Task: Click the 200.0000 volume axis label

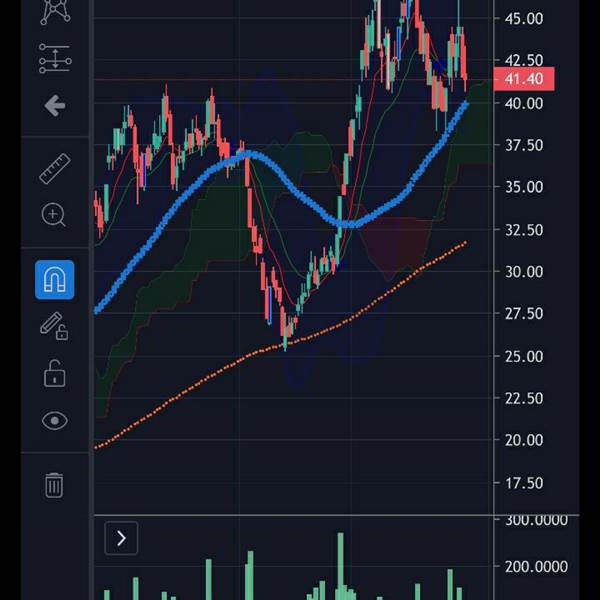Action: tap(536, 567)
